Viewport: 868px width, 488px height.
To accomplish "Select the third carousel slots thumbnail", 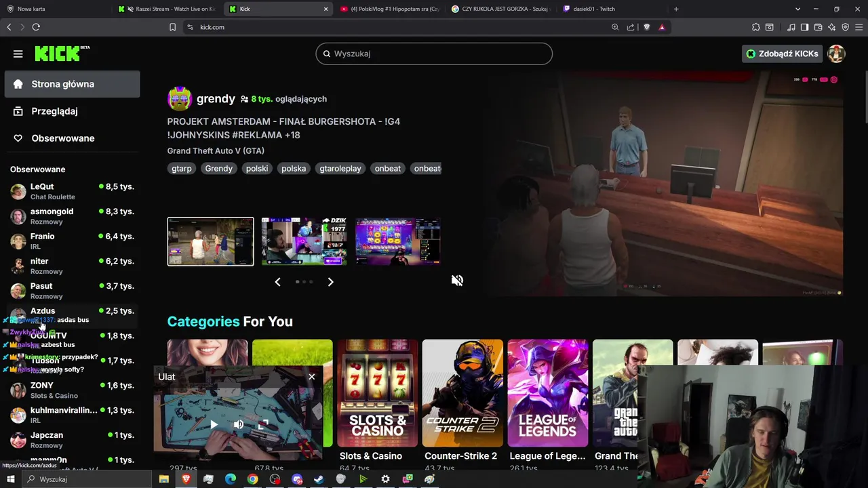I will (x=398, y=241).
